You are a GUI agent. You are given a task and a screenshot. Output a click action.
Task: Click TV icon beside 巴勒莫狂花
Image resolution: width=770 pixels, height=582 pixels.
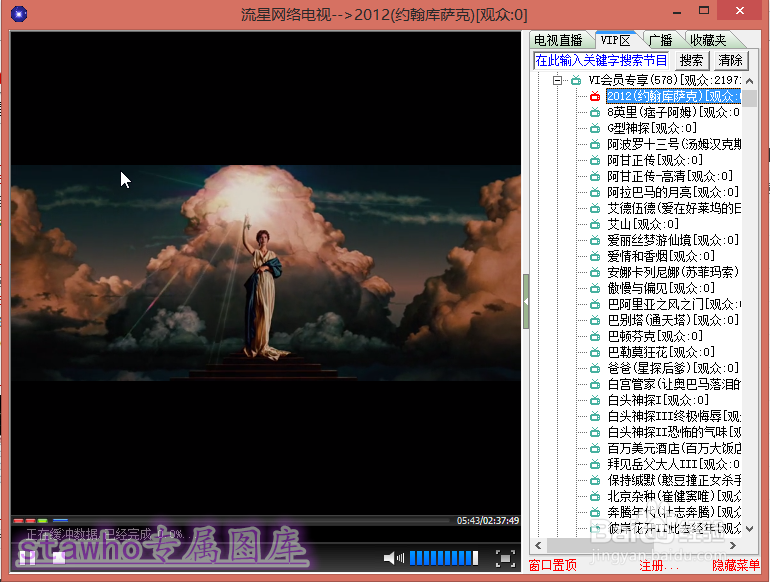pos(595,352)
